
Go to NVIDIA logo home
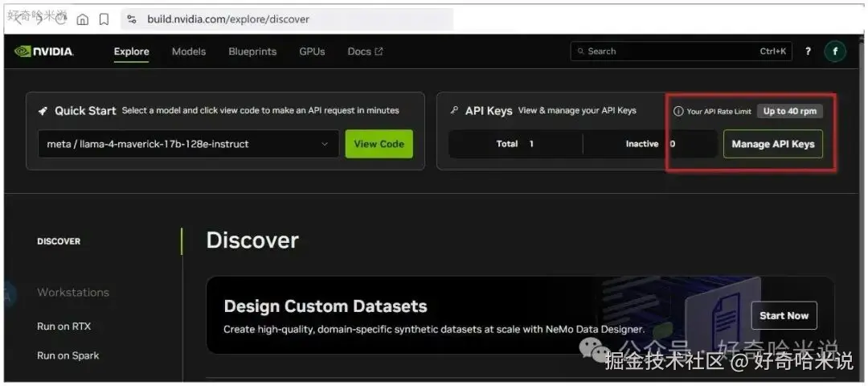pos(43,51)
